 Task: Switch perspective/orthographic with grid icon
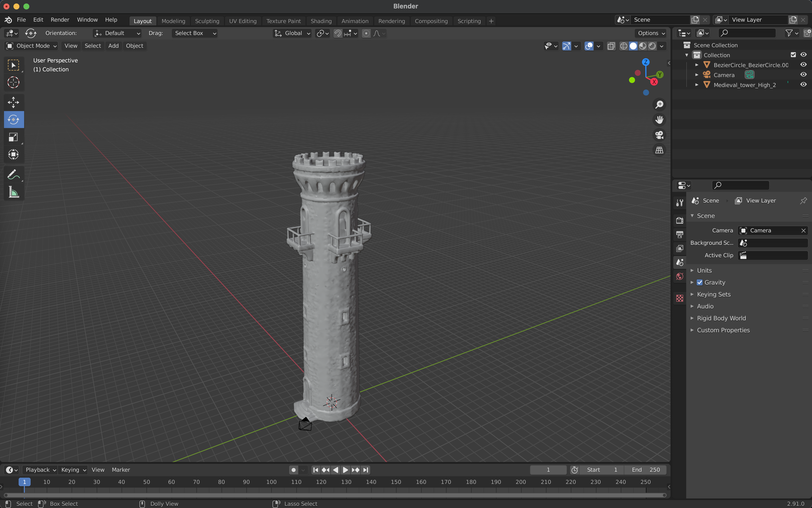point(659,150)
